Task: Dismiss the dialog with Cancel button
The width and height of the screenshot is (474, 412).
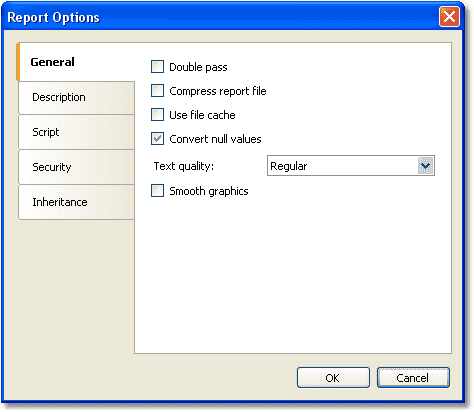Action: pos(413,378)
